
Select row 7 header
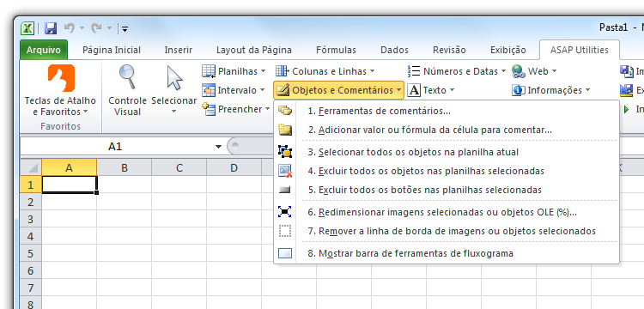tap(31, 288)
